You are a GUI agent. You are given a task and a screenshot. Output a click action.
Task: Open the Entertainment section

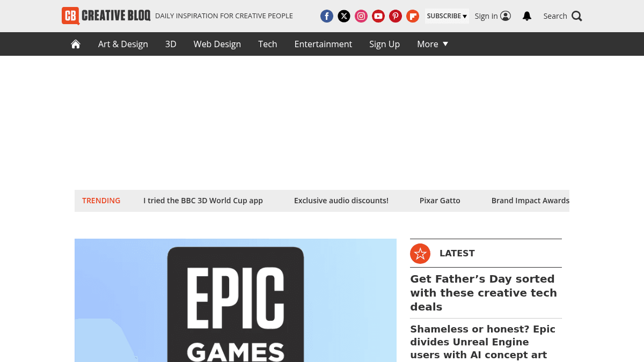(x=323, y=44)
